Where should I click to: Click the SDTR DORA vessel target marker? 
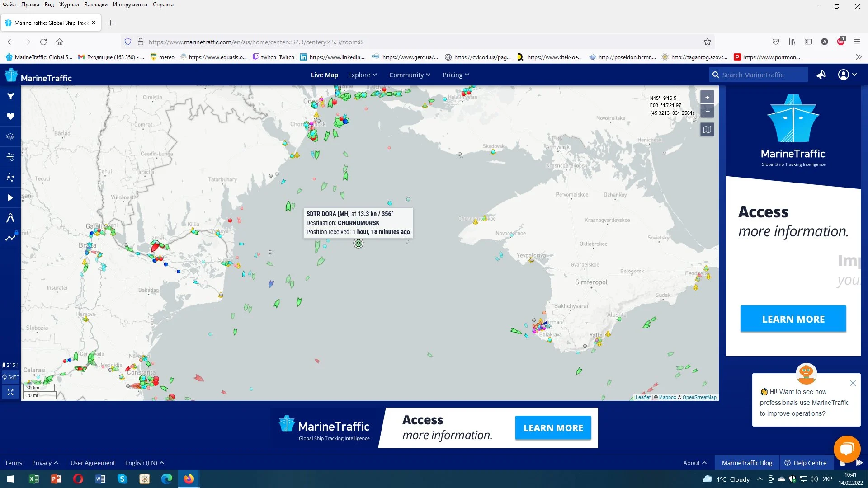tap(359, 243)
